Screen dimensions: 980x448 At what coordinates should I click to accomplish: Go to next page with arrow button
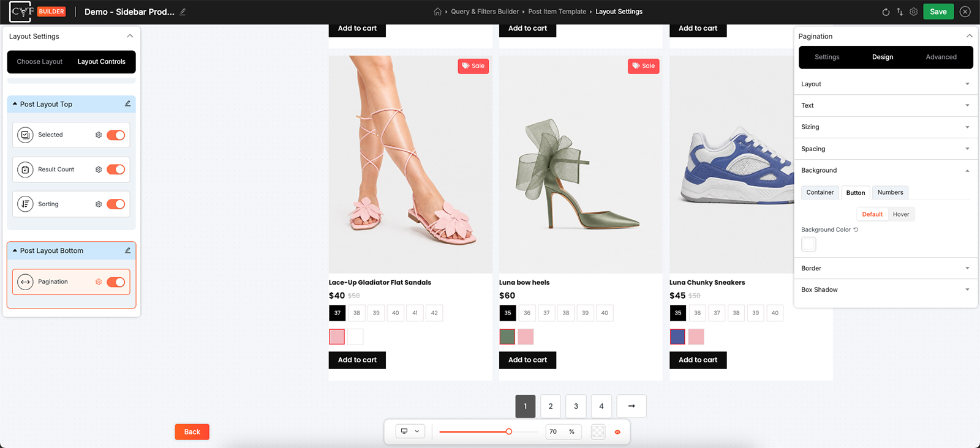click(x=631, y=406)
